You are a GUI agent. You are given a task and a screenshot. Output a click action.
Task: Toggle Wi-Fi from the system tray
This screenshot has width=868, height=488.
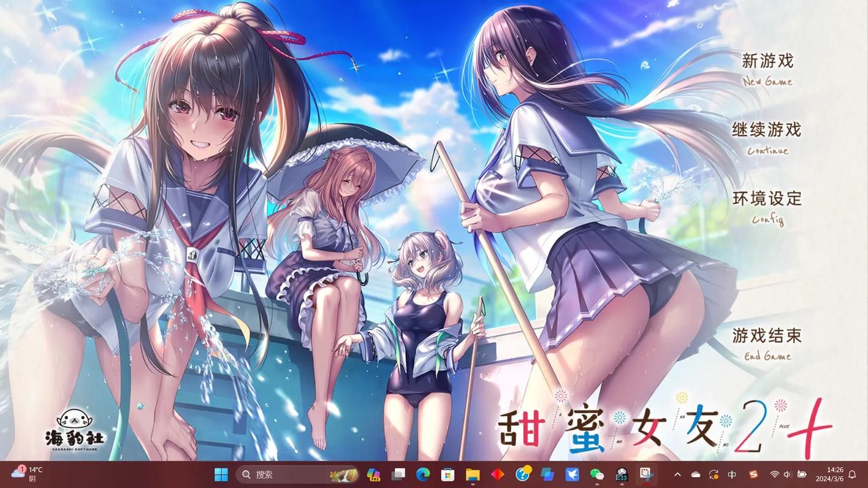point(775,475)
